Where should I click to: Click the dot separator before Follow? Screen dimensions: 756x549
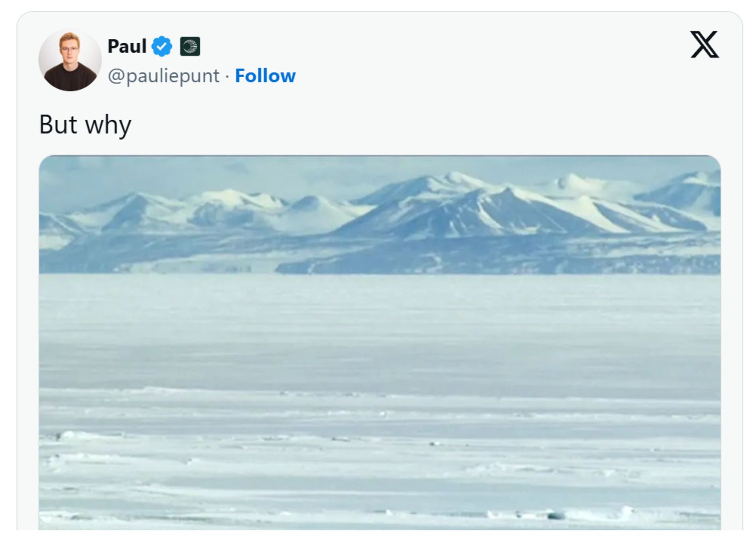pos(227,76)
